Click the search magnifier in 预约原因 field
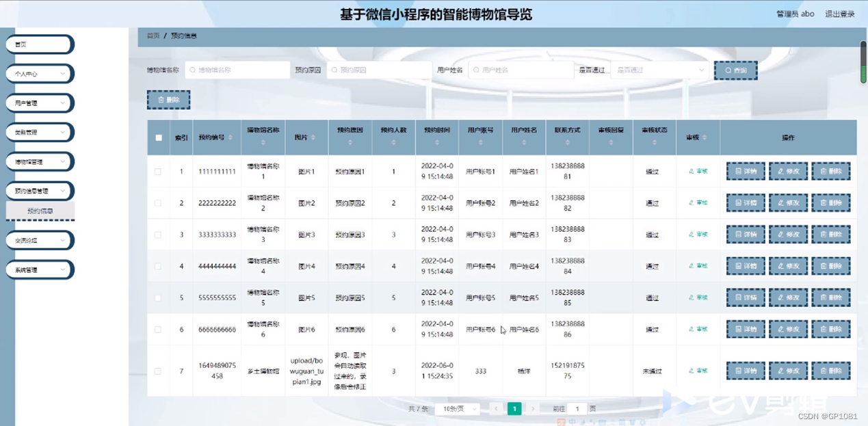868x426 pixels. coord(334,70)
